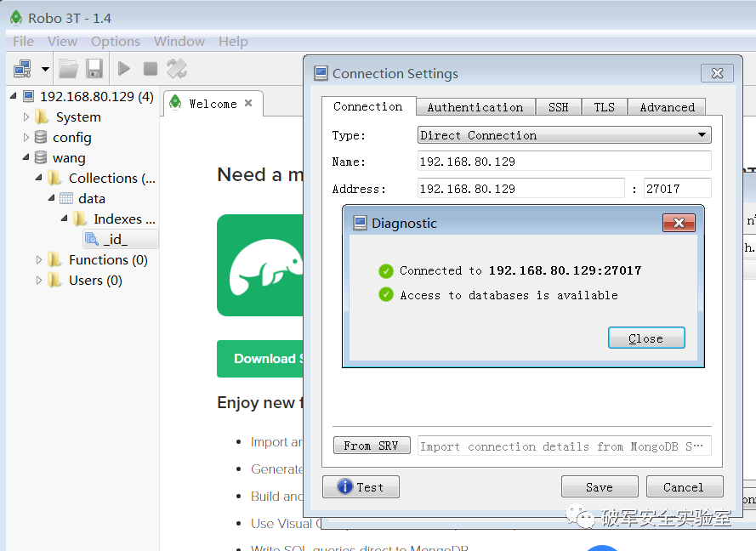The image size is (756, 551).
Task: Click the rotate orientation toolbar icon
Action: click(177, 69)
